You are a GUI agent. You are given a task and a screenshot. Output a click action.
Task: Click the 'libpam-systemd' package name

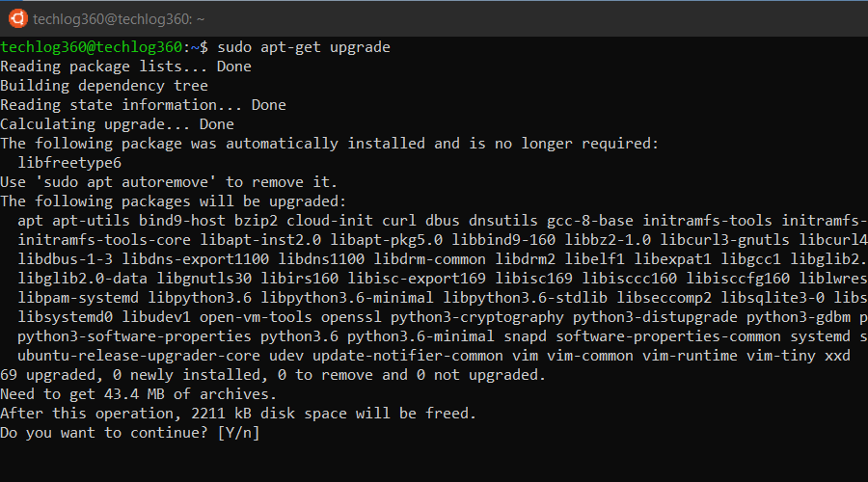point(78,298)
